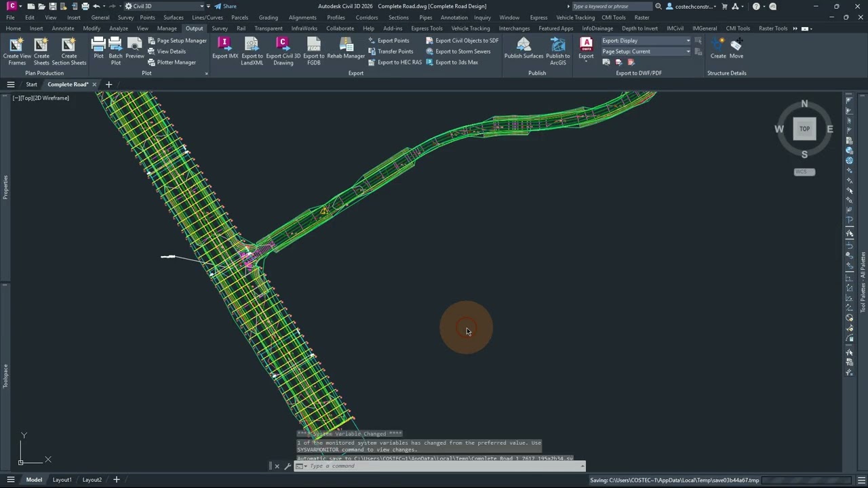Switch to the Annotate ribbon tab

[63, 28]
